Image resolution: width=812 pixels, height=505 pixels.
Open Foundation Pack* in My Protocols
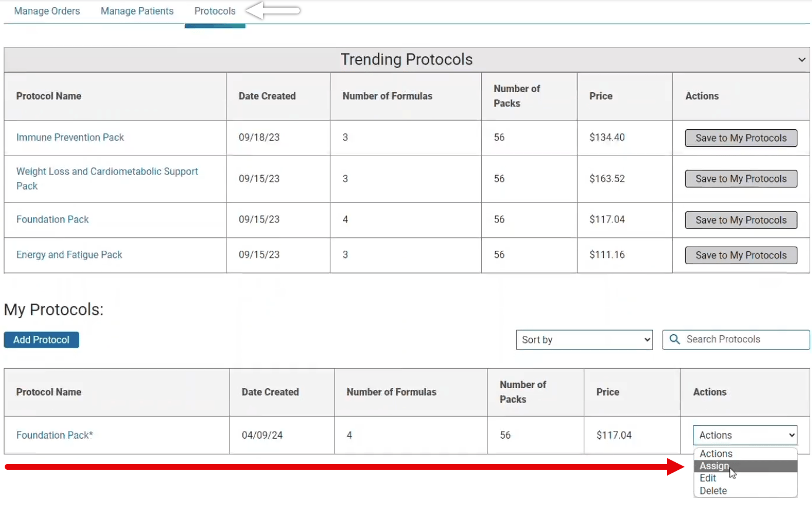(x=55, y=435)
